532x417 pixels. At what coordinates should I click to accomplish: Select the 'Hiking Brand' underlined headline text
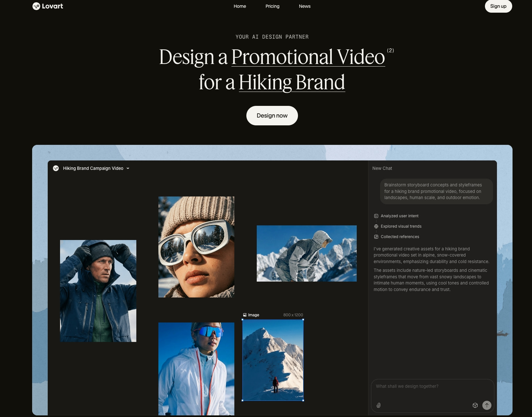[292, 82]
